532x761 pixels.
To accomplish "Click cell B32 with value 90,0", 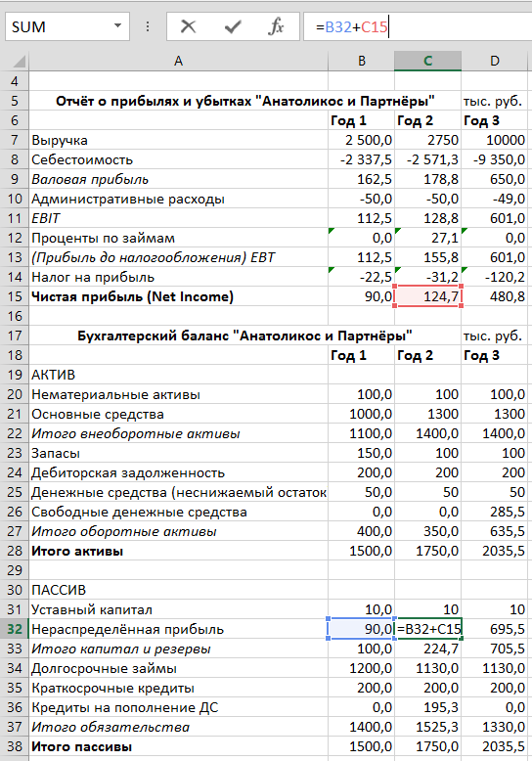I will tap(362, 629).
